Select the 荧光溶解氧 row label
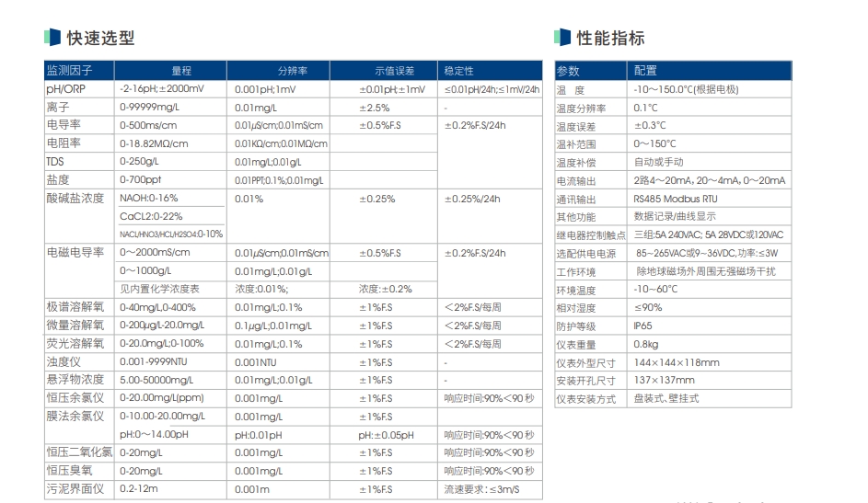This screenshot has height=503, width=868. coord(75,343)
